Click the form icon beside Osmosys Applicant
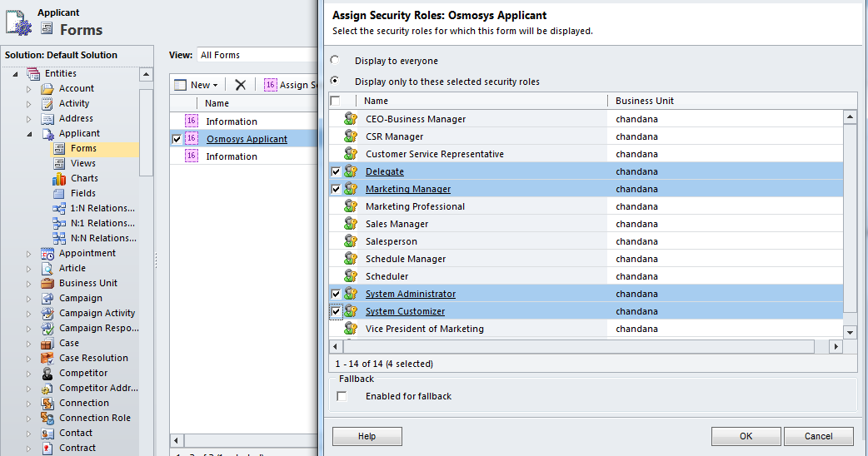 191,139
